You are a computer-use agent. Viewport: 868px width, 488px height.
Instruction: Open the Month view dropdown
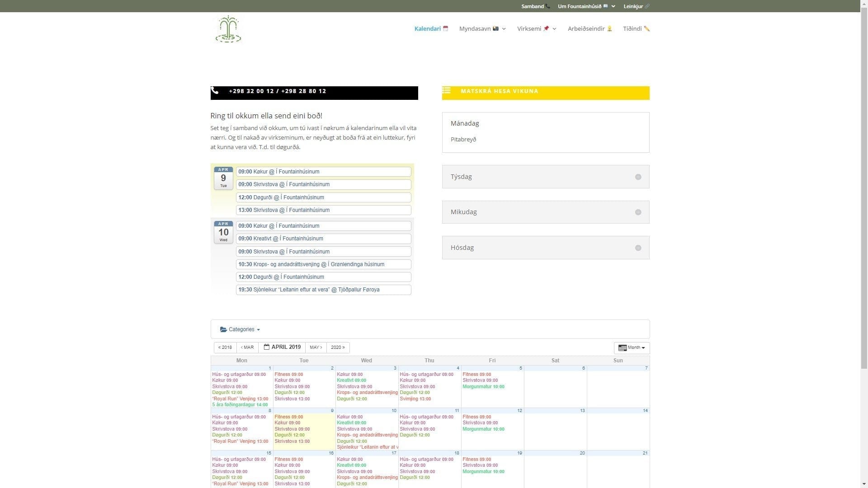(632, 348)
